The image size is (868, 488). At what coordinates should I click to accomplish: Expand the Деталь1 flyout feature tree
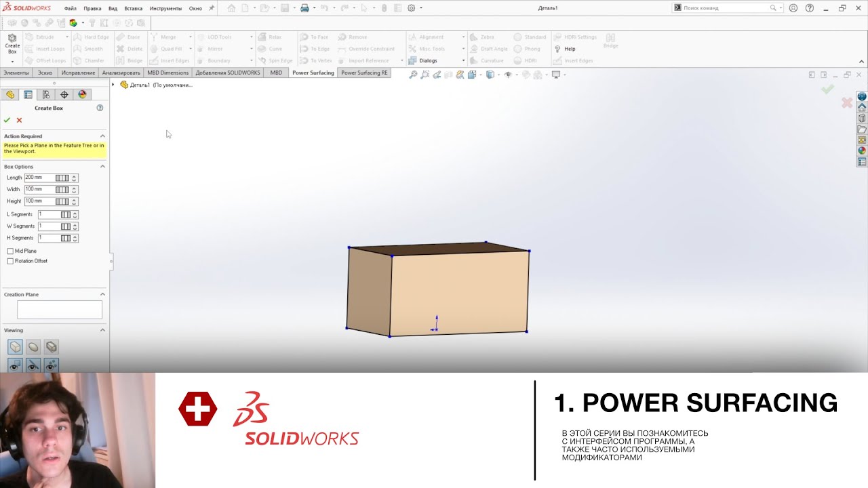click(x=113, y=85)
